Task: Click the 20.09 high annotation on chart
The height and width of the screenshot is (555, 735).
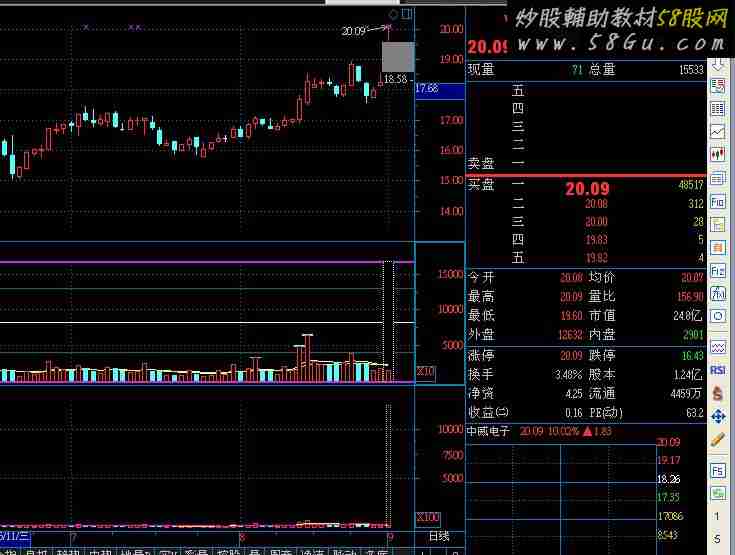Action: pos(353,31)
